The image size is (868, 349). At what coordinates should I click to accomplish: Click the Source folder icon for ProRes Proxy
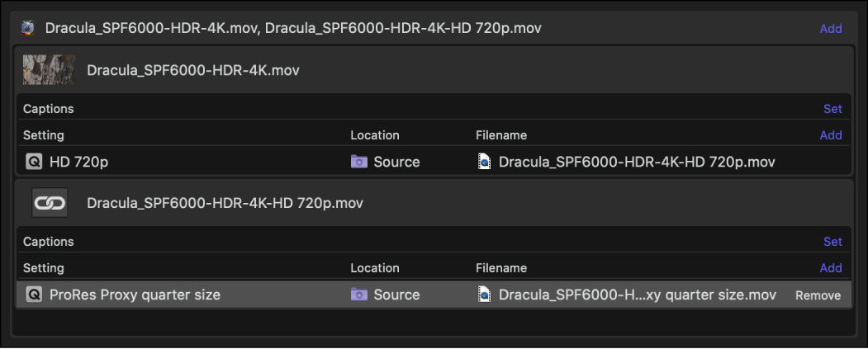point(358,295)
